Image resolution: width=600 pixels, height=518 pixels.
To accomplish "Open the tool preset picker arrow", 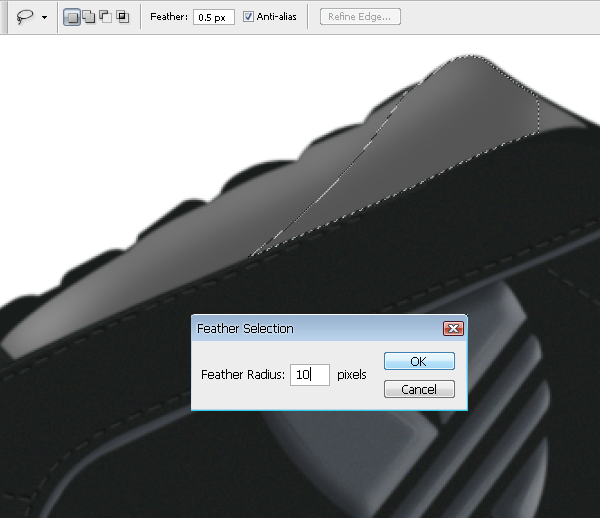I will pos(45,18).
